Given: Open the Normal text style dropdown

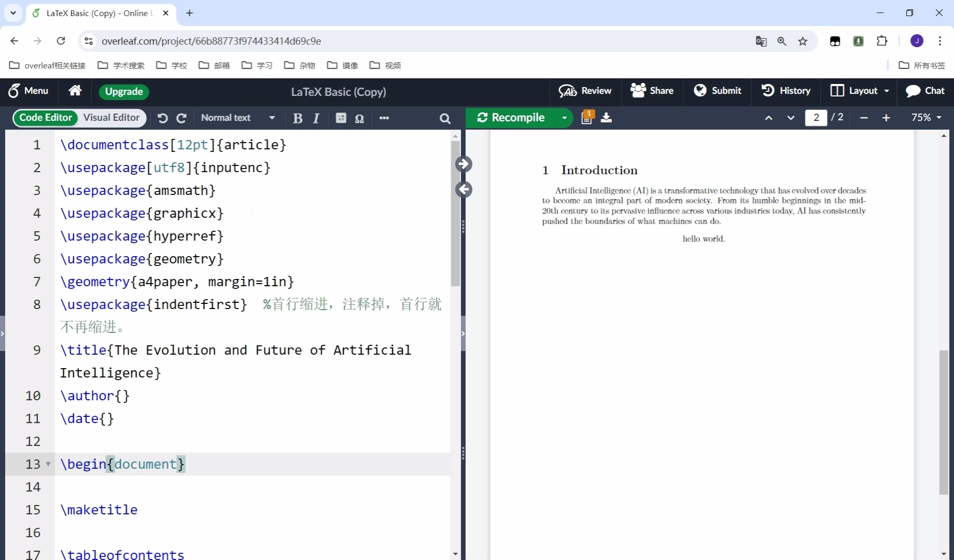Looking at the screenshot, I should click(x=238, y=118).
